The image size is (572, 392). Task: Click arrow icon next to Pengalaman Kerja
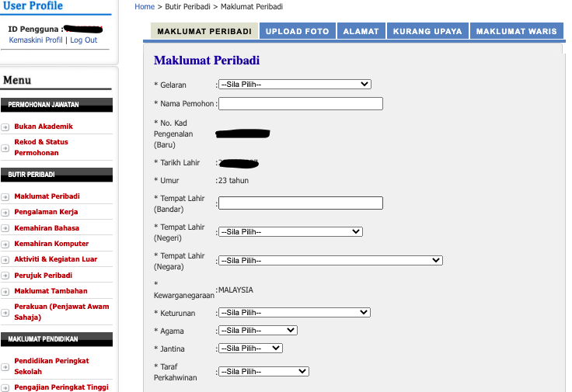pyautogui.click(x=5, y=212)
